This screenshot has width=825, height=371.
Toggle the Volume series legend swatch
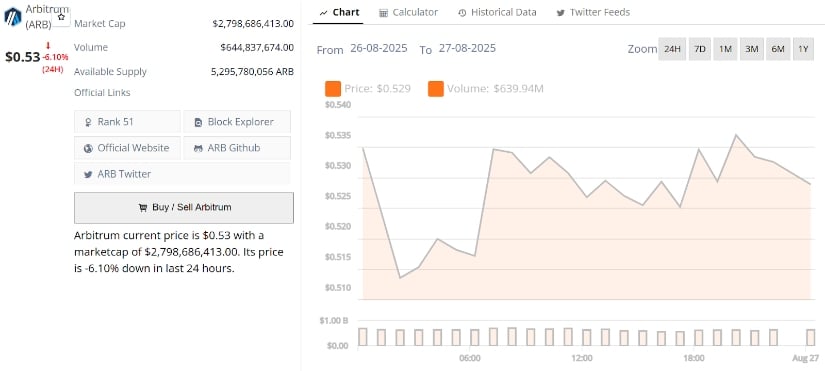pos(436,89)
